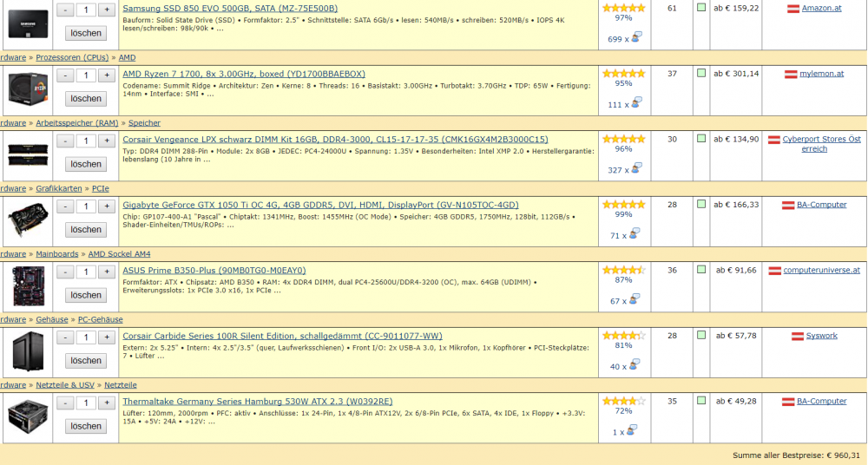The width and height of the screenshot is (868, 465).
Task: Click star rating of Corsair Carbide 100R
Action: pos(624,335)
